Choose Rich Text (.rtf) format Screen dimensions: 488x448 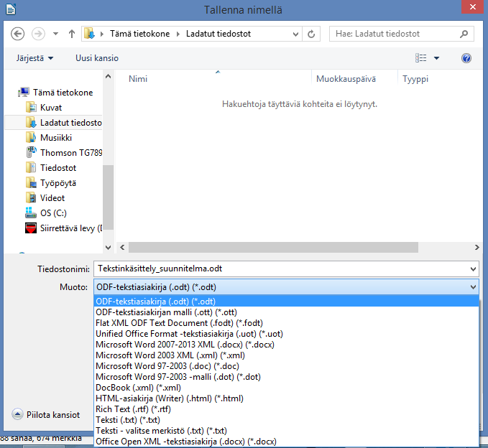pos(286,409)
